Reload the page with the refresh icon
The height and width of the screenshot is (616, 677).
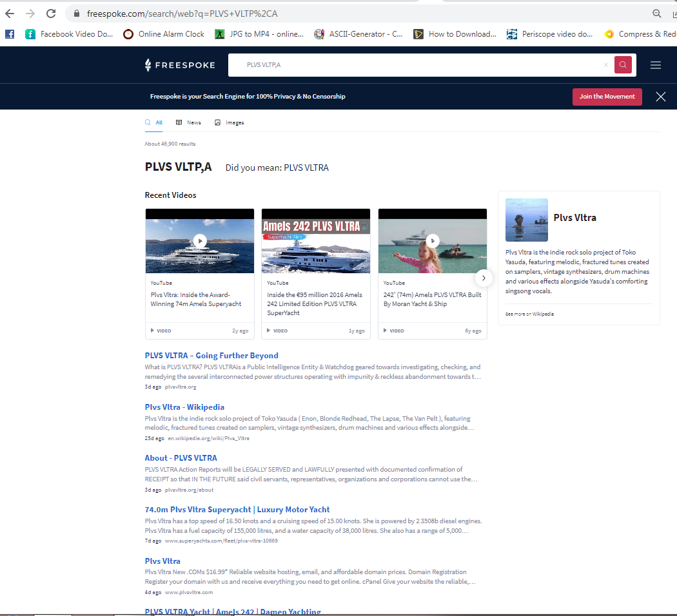[x=51, y=14]
